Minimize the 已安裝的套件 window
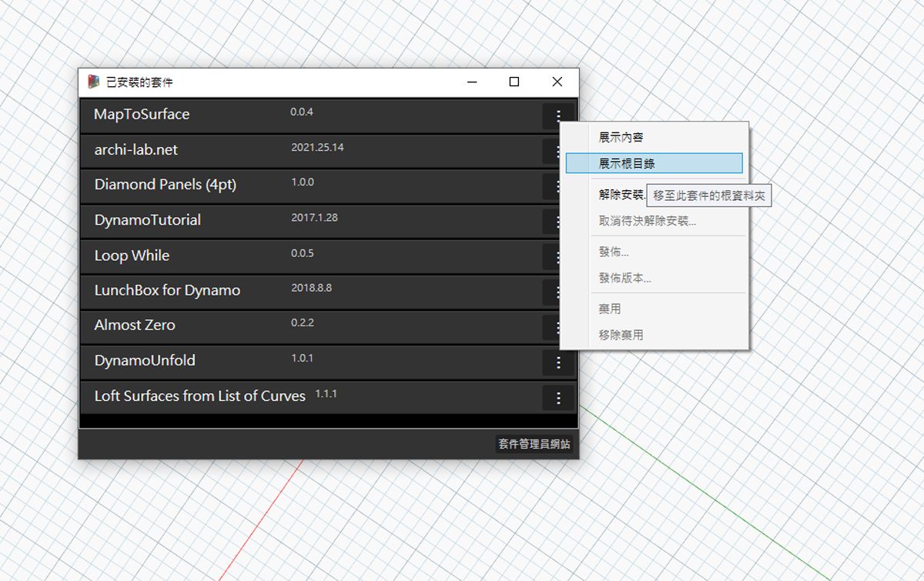 [472, 82]
